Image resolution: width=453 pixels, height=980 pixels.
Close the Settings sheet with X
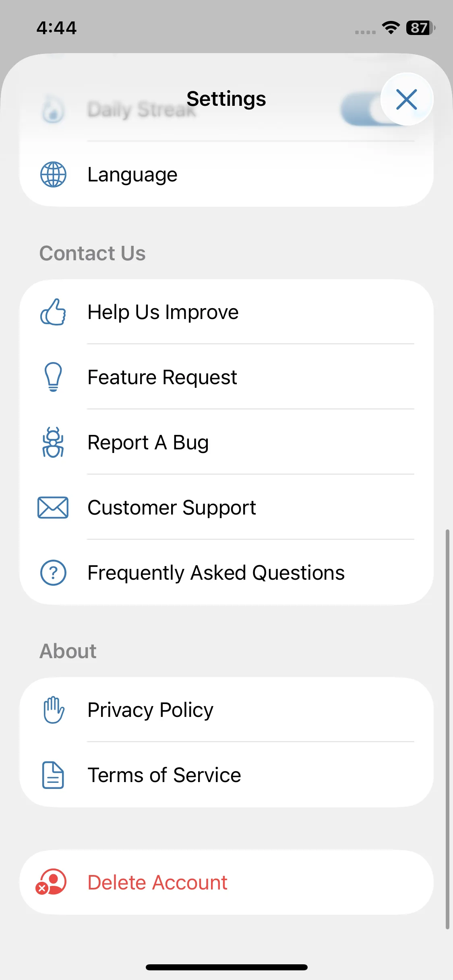tap(407, 99)
